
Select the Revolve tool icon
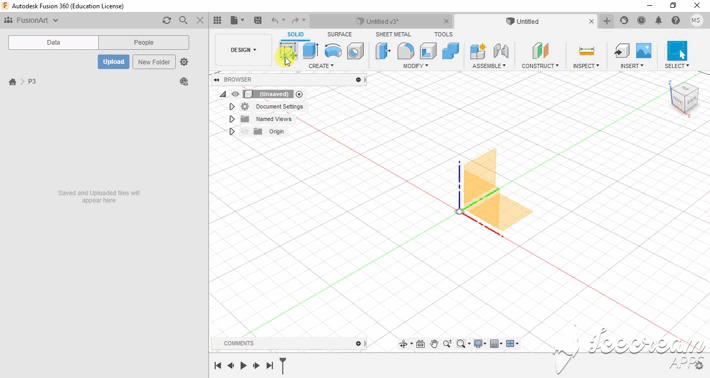pyautogui.click(x=333, y=51)
